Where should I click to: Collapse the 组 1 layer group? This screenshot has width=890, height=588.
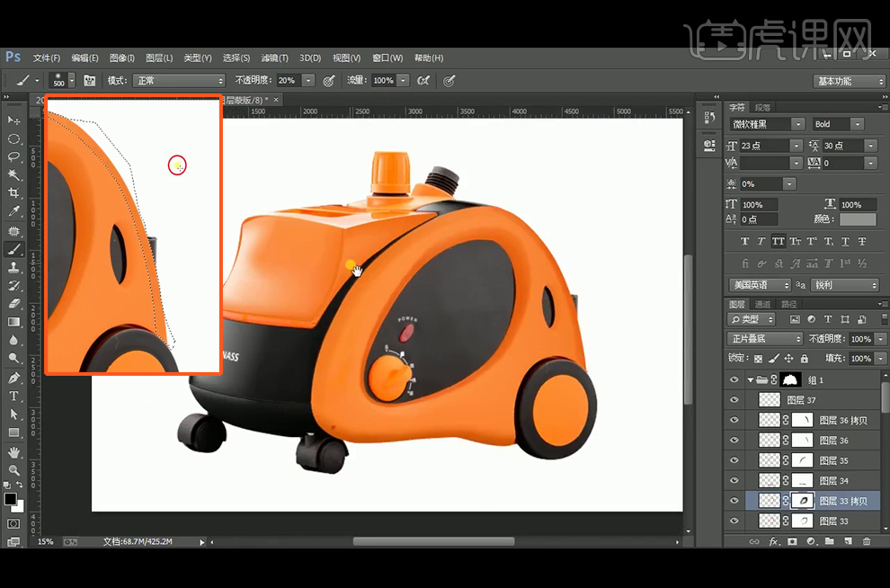pos(751,380)
